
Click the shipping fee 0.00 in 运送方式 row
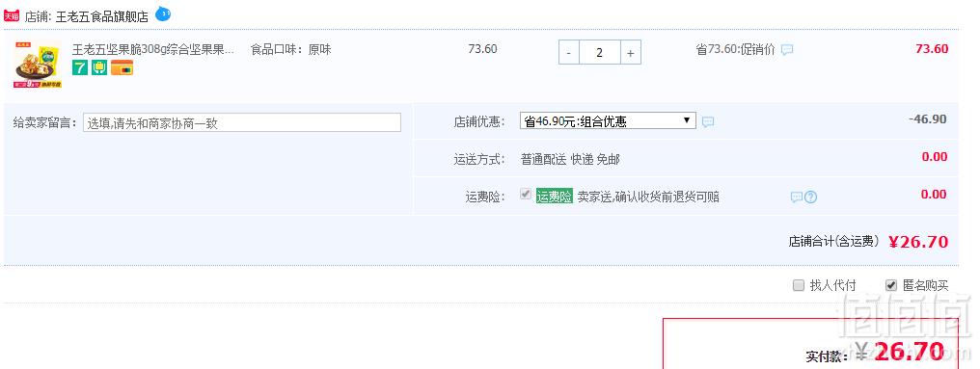tap(935, 156)
